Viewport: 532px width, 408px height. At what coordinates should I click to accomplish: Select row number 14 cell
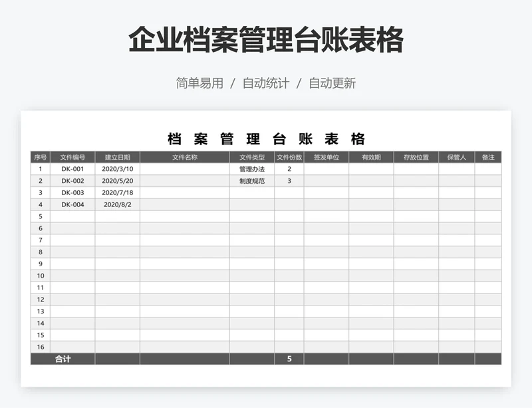pyautogui.click(x=41, y=323)
